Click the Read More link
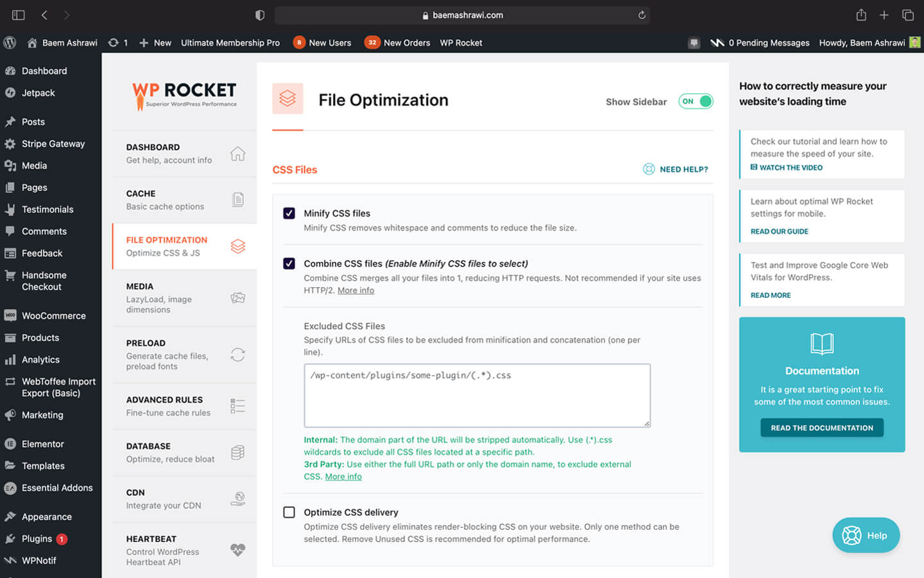924x578 pixels. click(x=771, y=295)
